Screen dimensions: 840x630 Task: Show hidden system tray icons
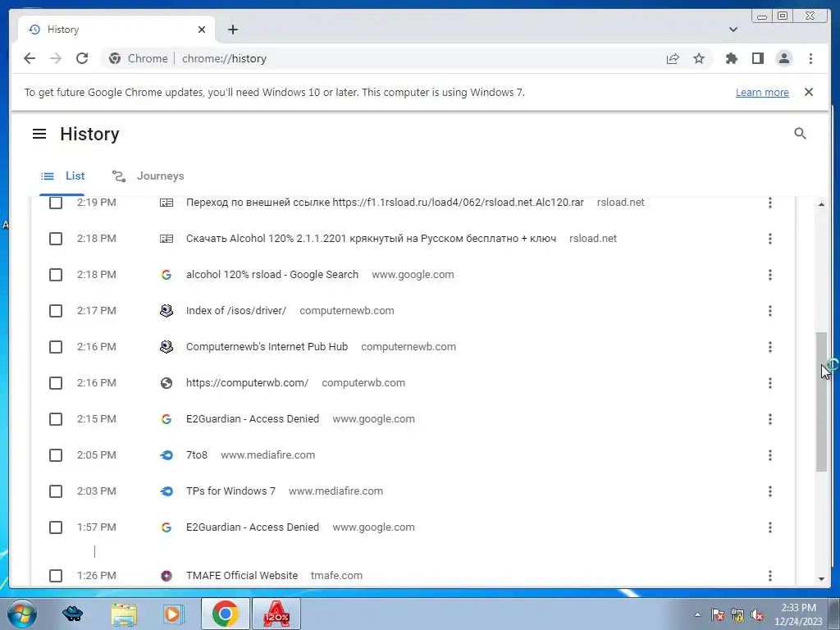click(697, 614)
